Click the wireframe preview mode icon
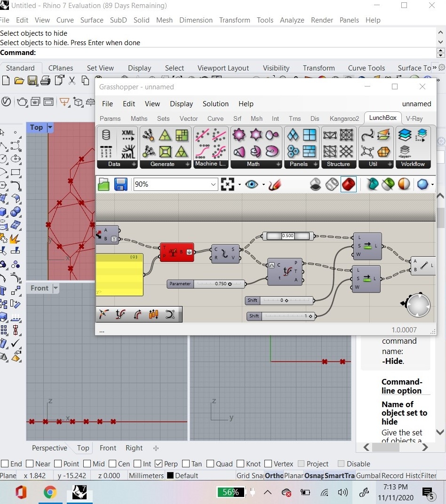446x504 pixels. 332,184
